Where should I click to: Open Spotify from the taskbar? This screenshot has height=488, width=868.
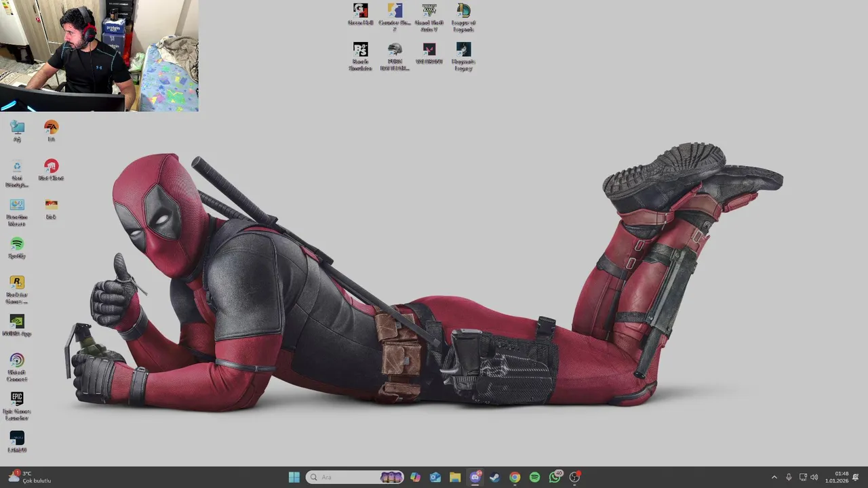[x=534, y=477]
